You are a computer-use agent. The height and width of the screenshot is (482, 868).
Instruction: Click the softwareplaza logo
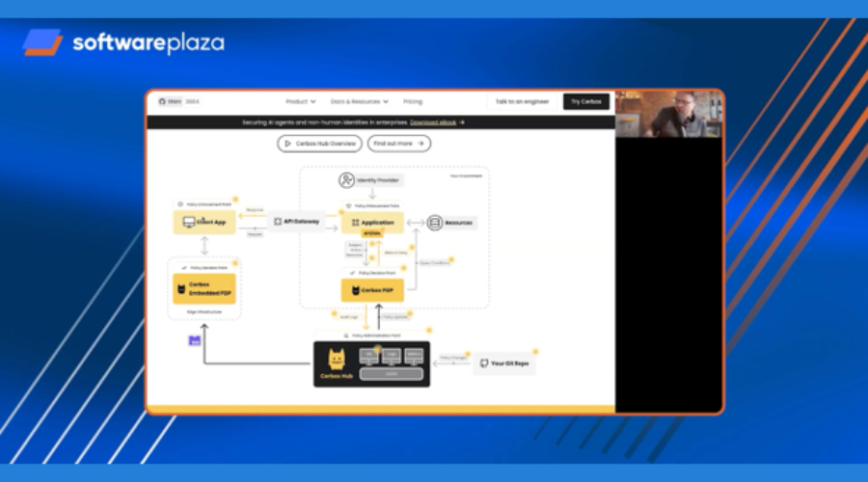[x=124, y=42]
